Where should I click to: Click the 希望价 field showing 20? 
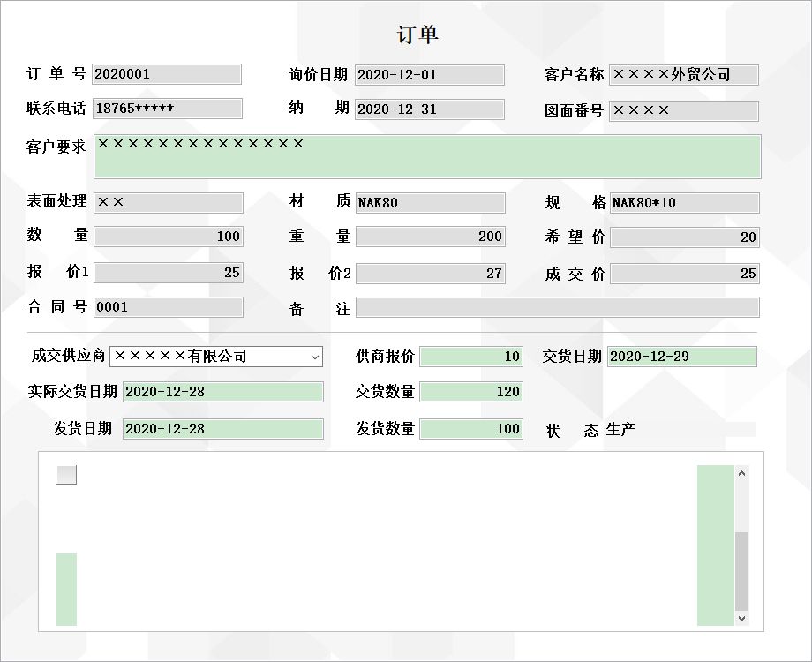coord(685,237)
